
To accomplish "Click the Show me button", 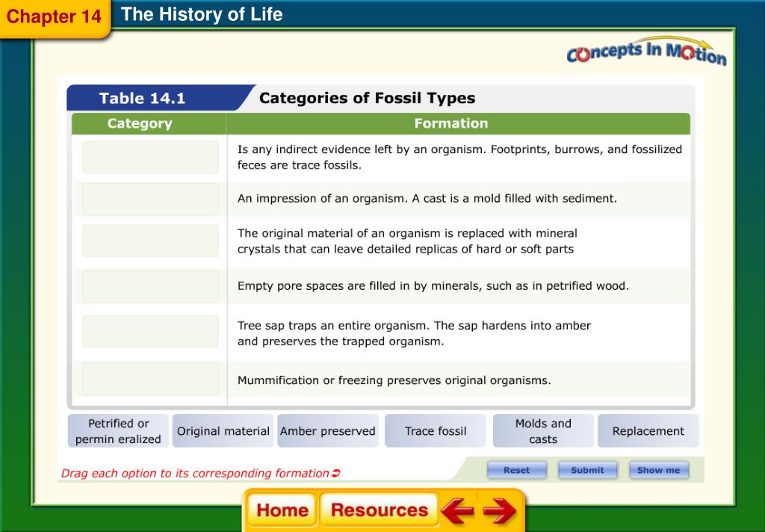I will (x=658, y=470).
